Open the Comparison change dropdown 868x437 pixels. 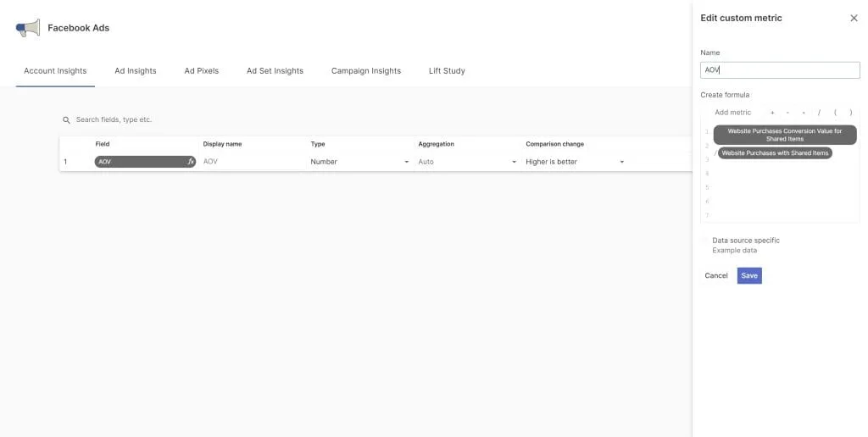(575, 162)
